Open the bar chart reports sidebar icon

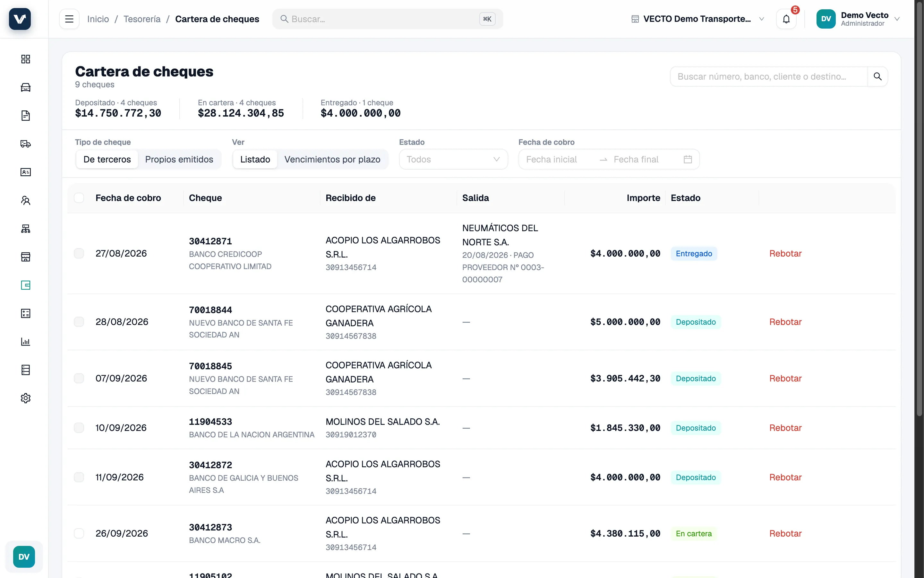point(26,342)
